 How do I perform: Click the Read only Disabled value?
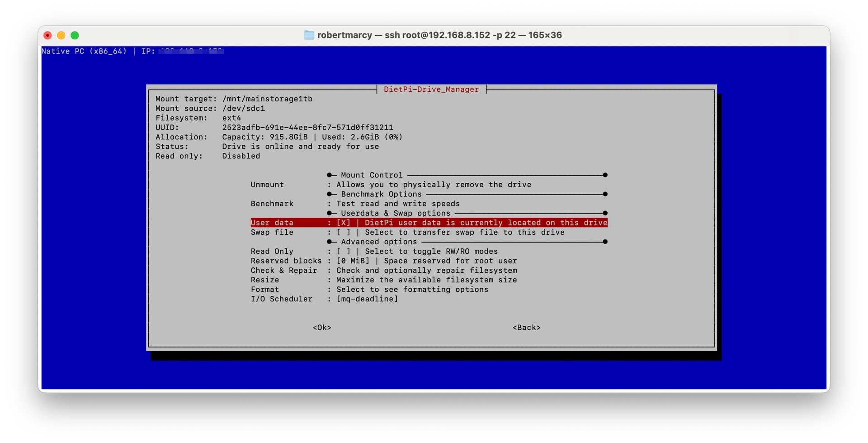pyautogui.click(x=241, y=156)
